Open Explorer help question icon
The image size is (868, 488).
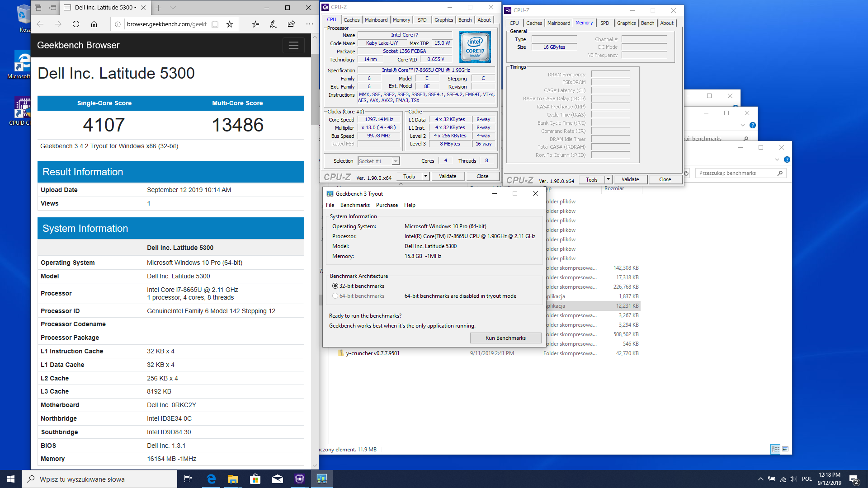(x=787, y=160)
